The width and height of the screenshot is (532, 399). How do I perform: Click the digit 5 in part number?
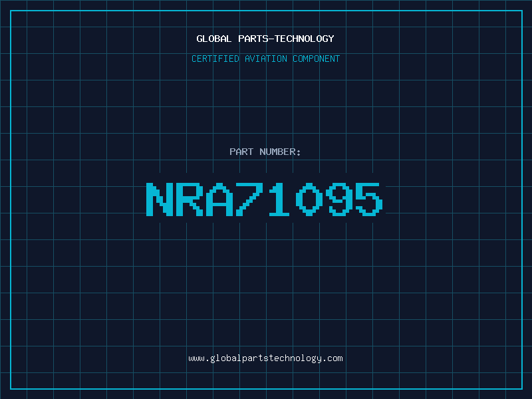pos(370,199)
